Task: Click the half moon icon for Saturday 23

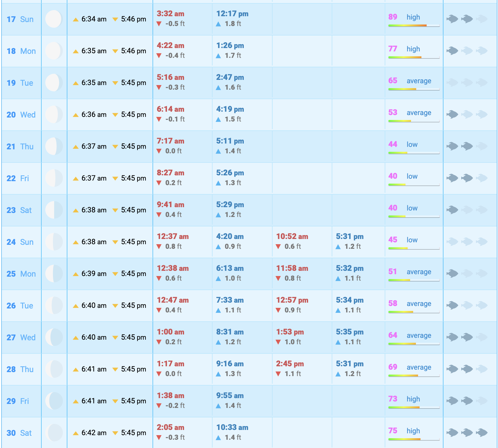Action: [54, 210]
